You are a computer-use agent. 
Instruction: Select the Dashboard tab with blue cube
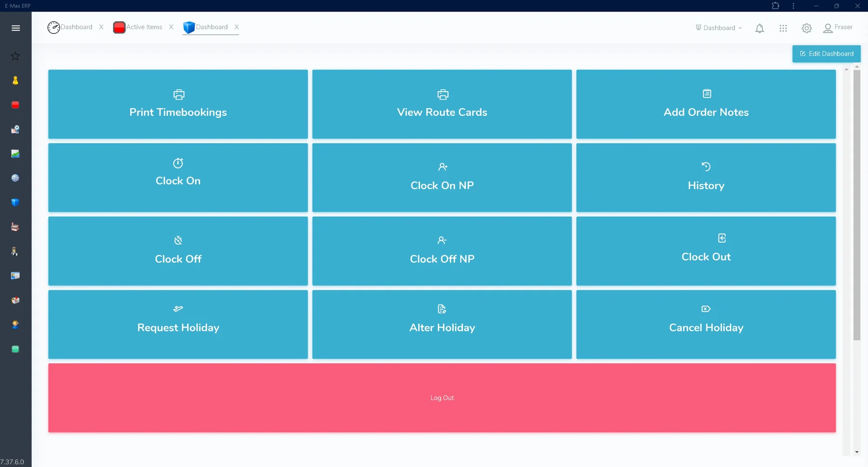tap(205, 27)
